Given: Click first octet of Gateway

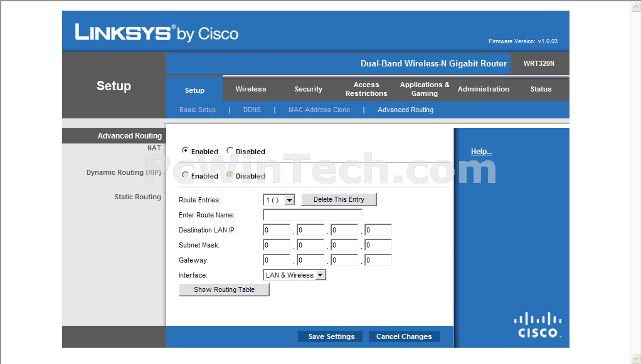Looking at the screenshot, I should [x=277, y=260].
